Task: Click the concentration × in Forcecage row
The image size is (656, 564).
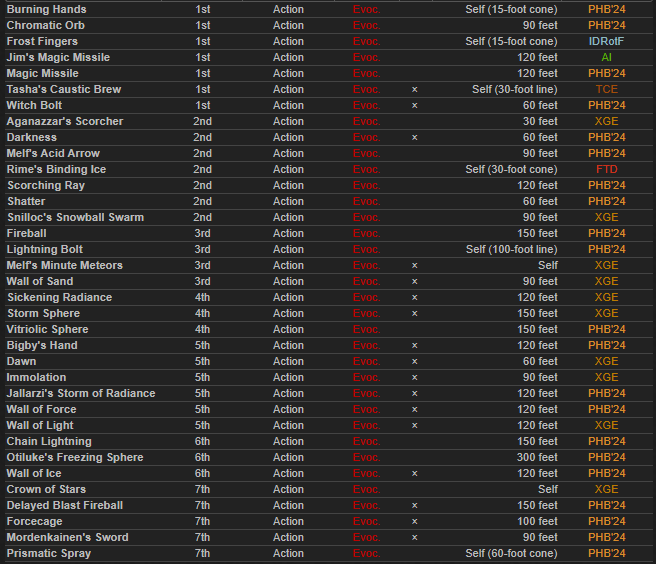Action: 415,521
